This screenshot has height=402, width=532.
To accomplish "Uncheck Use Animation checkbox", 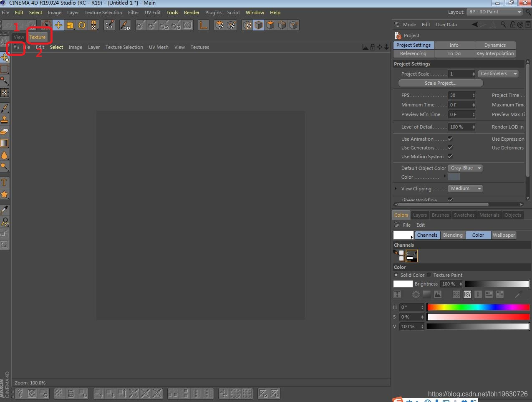I will [450, 139].
